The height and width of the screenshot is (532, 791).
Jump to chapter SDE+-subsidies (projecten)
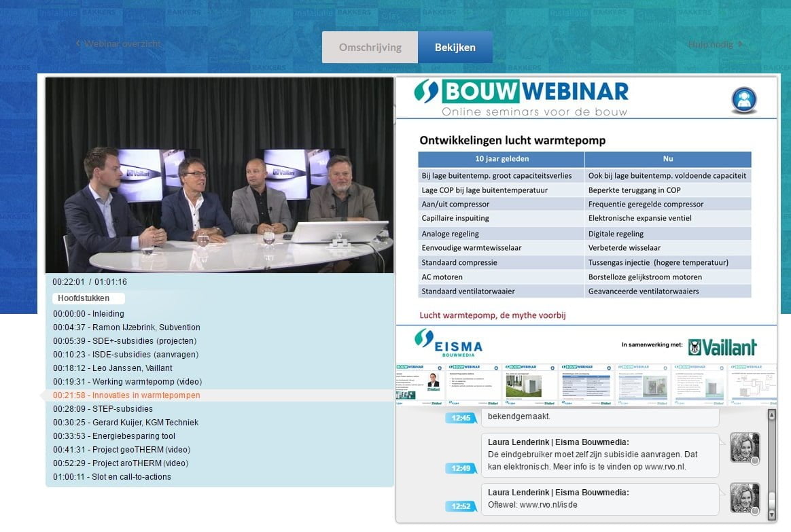125,341
